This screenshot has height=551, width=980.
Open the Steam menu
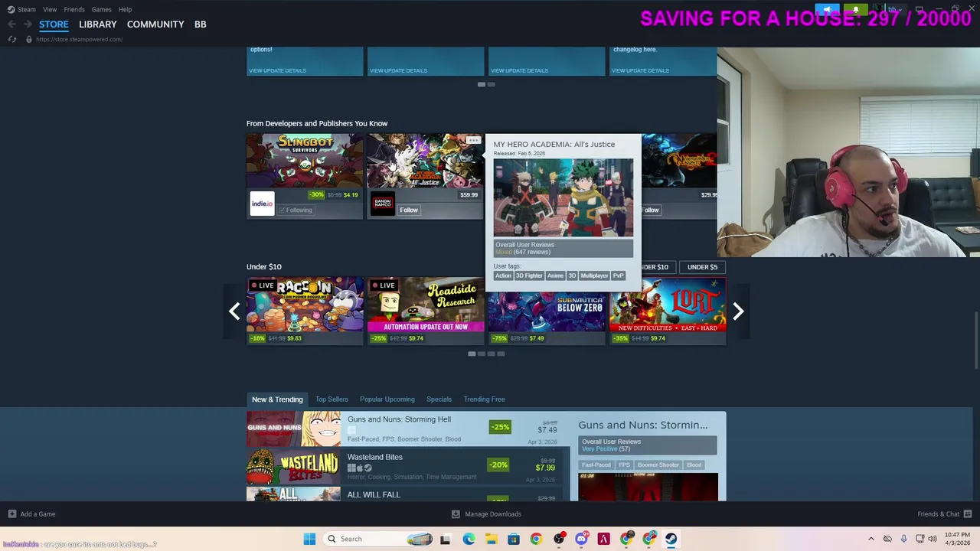pos(27,9)
